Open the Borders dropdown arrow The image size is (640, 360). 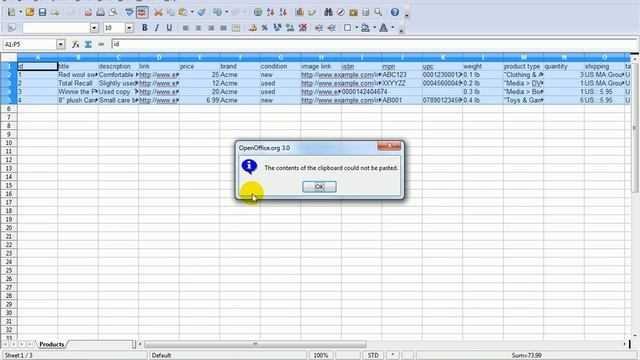click(356, 28)
